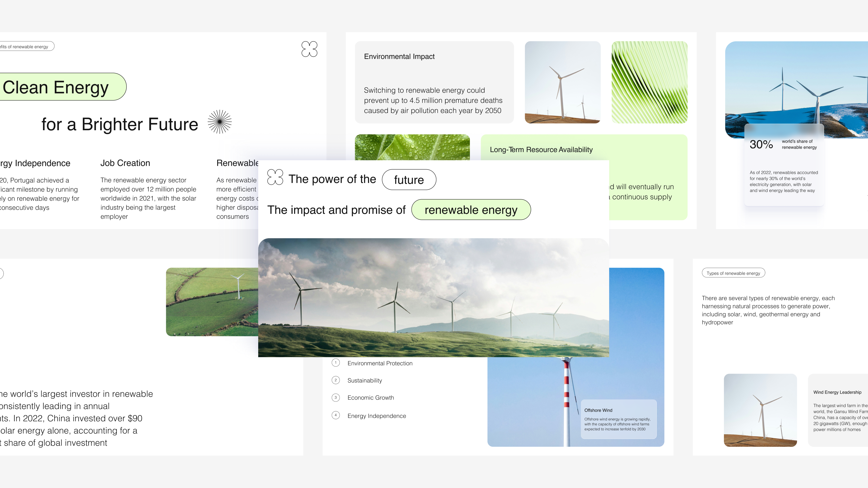Image resolution: width=868 pixels, height=488 pixels.
Task: Click 'd will eventually run' text on green card
Action: coord(642,192)
